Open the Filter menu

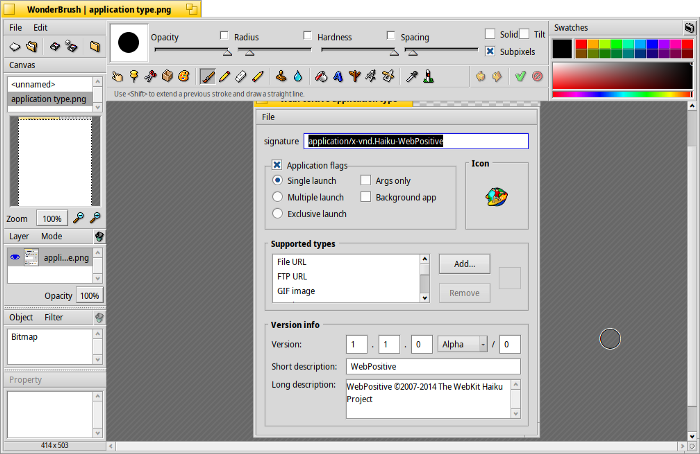[x=54, y=317]
